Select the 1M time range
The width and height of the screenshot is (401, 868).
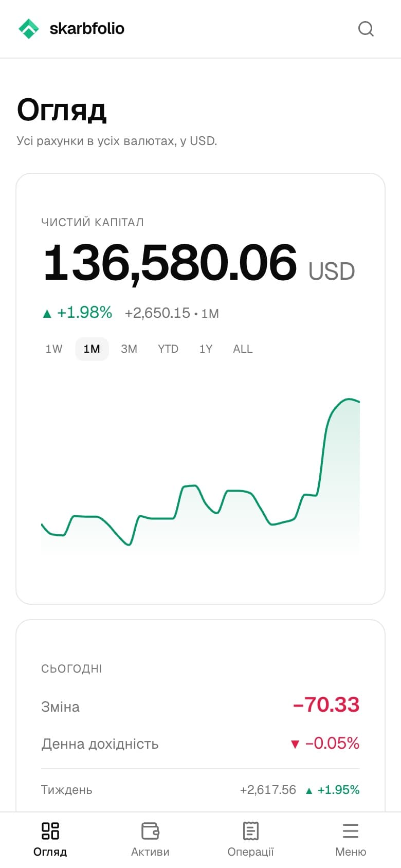click(x=92, y=349)
